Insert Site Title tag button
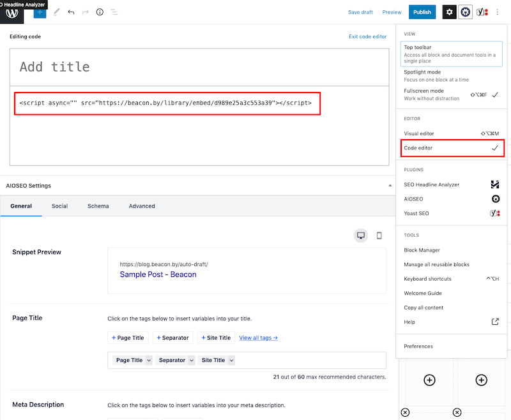Screen dimensions: 511x420 click(216, 338)
